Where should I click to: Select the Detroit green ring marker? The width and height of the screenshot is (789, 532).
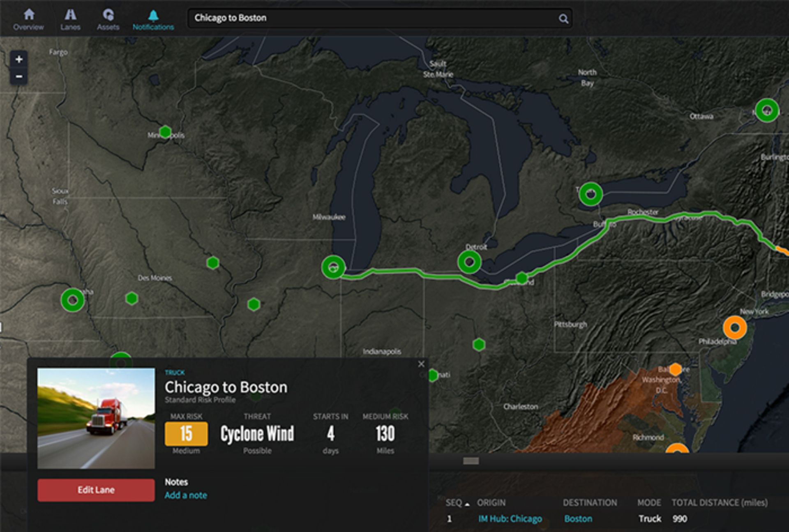tap(469, 262)
